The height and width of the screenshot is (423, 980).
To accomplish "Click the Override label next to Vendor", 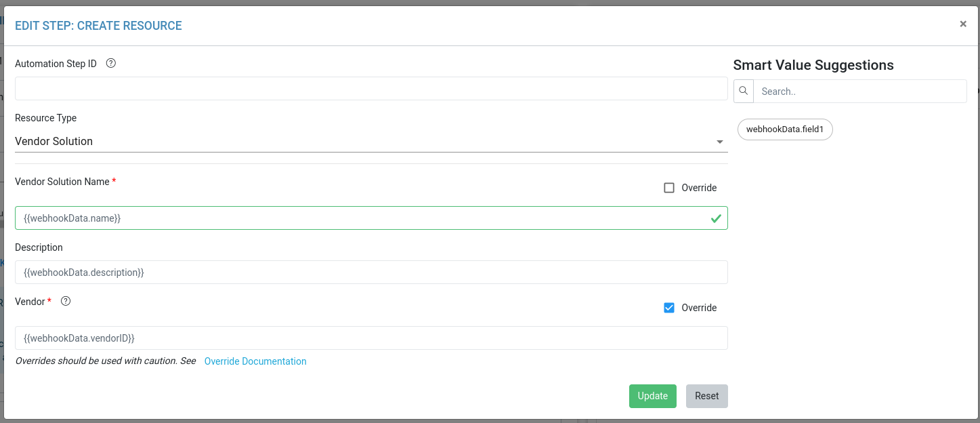I will [699, 308].
